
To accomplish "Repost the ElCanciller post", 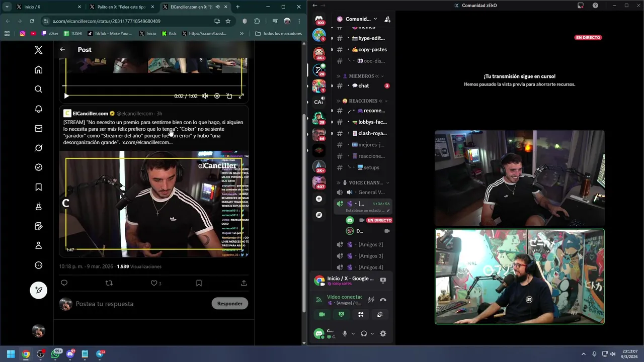I will [109, 283].
